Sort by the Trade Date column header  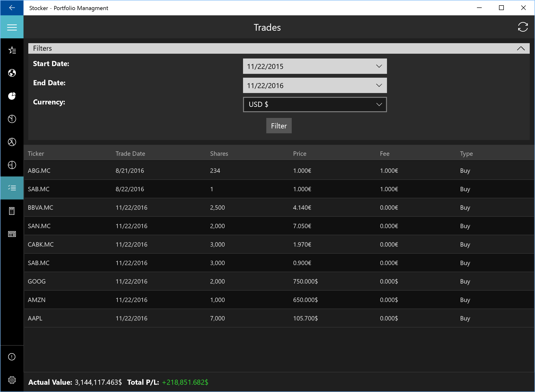130,154
